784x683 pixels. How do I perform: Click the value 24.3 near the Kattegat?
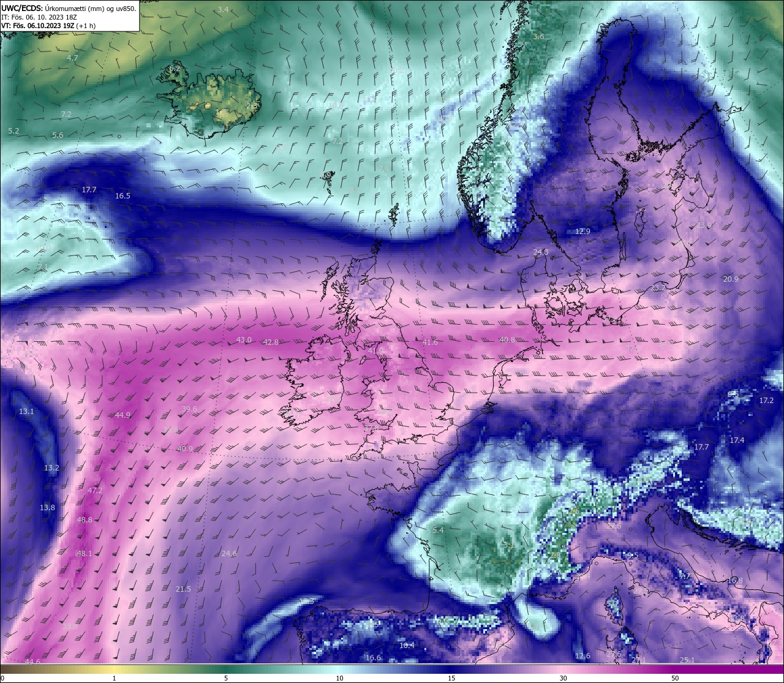pos(541,252)
